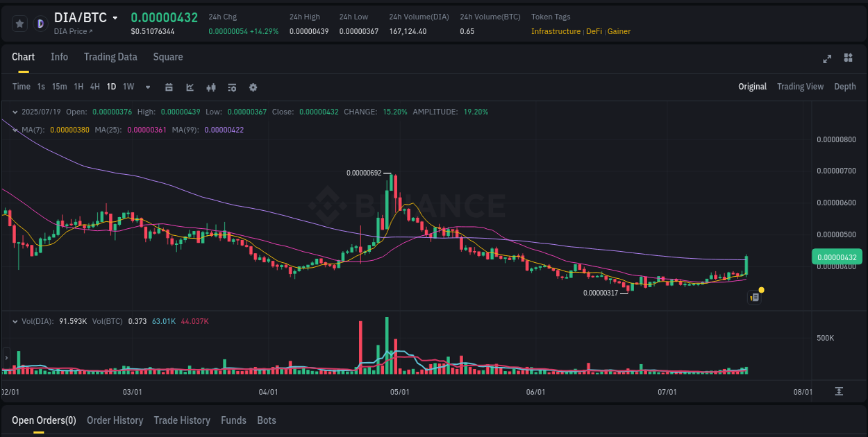Expand chart to fullscreen view
The height and width of the screenshot is (437, 868).
(826, 59)
